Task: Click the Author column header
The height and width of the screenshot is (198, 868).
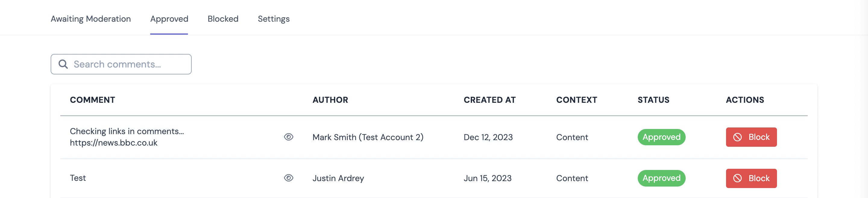Action: (x=330, y=100)
